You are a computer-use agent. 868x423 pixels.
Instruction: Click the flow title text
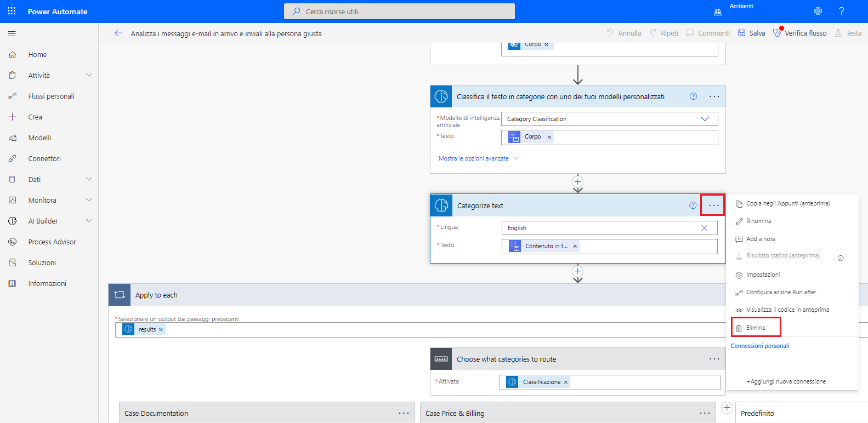point(226,33)
